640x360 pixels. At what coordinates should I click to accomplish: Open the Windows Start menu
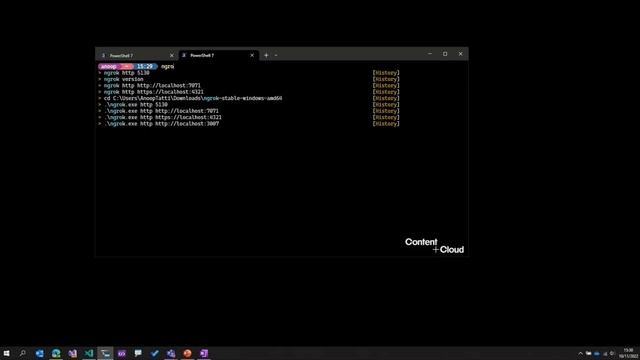(x=7, y=353)
